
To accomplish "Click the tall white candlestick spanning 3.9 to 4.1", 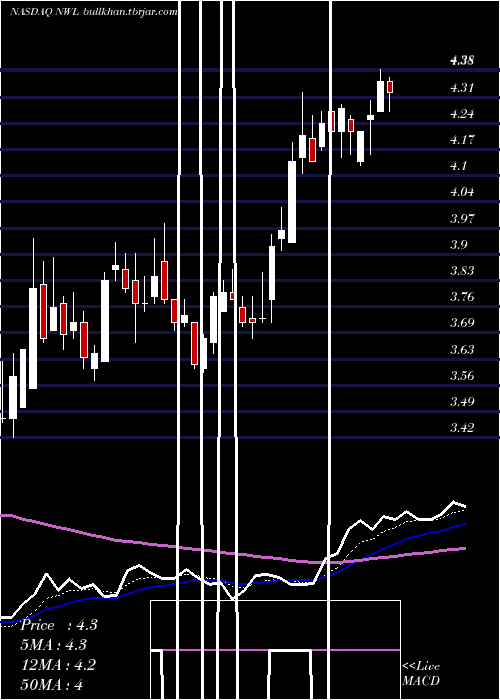I will click(x=292, y=202).
